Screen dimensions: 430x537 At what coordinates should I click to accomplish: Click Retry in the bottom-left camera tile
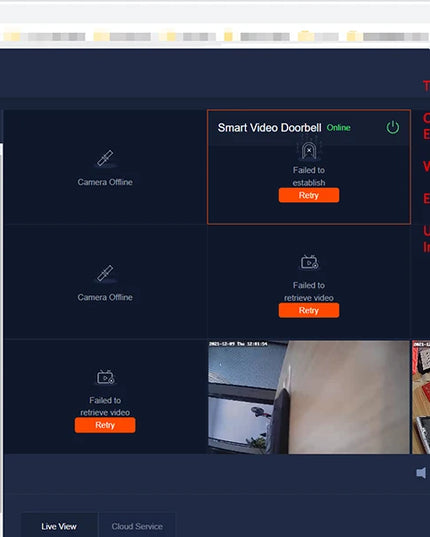tap(105, 425)
